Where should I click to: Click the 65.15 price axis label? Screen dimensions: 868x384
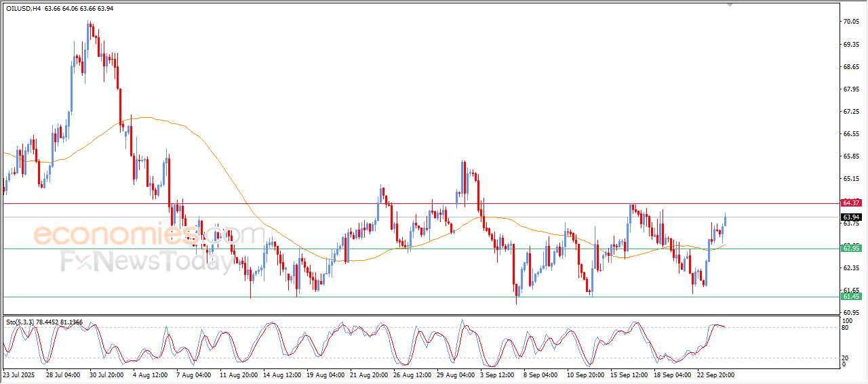click(852, 178)
